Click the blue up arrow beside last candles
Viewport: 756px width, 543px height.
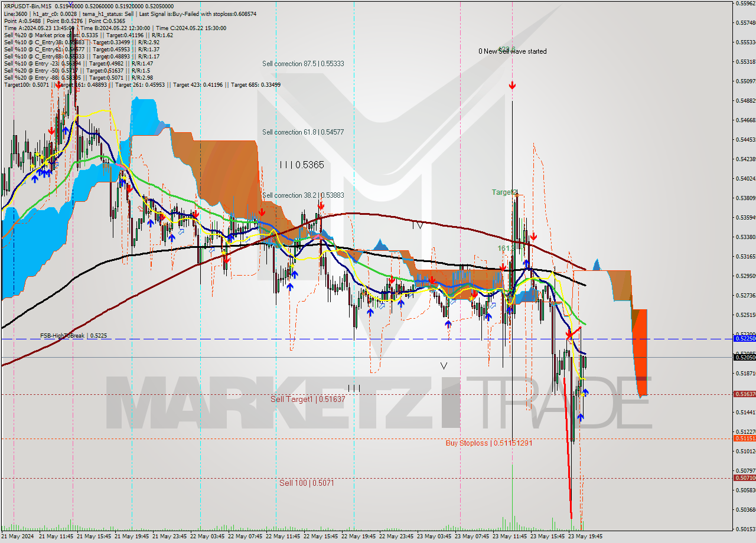[585, 392]
